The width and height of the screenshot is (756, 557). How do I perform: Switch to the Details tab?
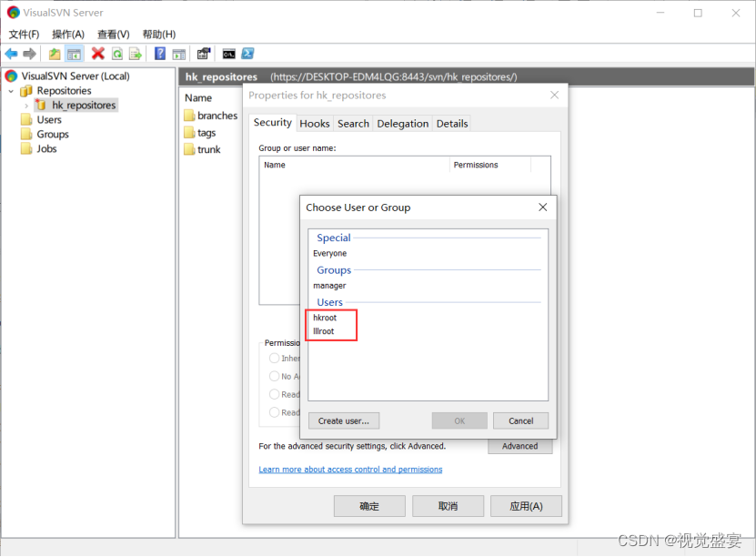pyautogui.click(x=452, y=124)
